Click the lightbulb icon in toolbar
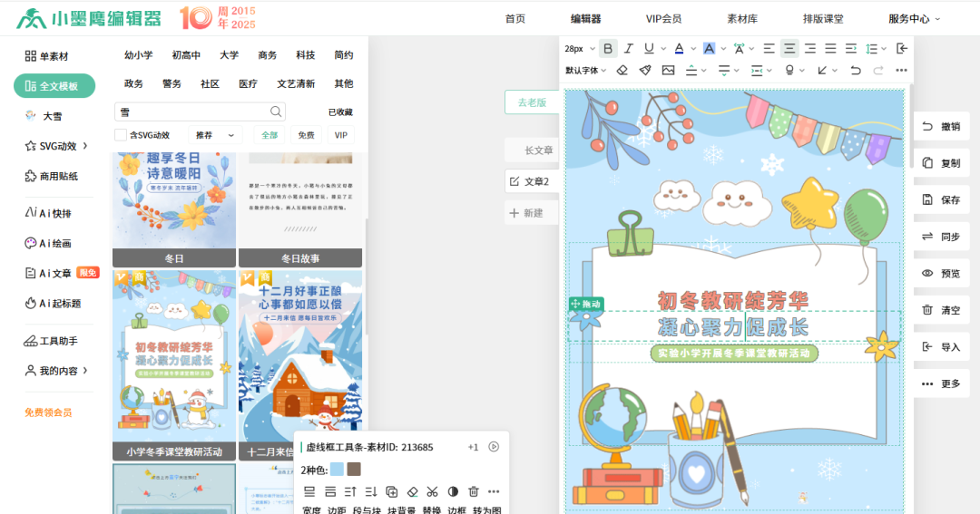980x514 pixels. click(789, 70)
